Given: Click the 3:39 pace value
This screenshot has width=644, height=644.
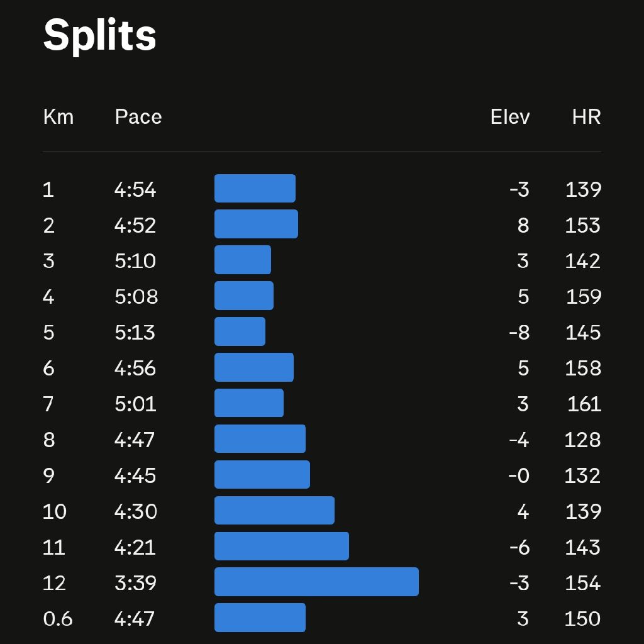Looking at the screenshot, I should pyautogui.click(x=135, y=583).
